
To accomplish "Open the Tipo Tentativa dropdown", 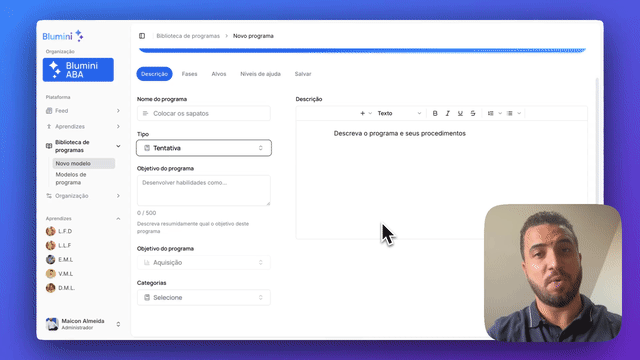I will pyautogui.click(x=204, y=148).
